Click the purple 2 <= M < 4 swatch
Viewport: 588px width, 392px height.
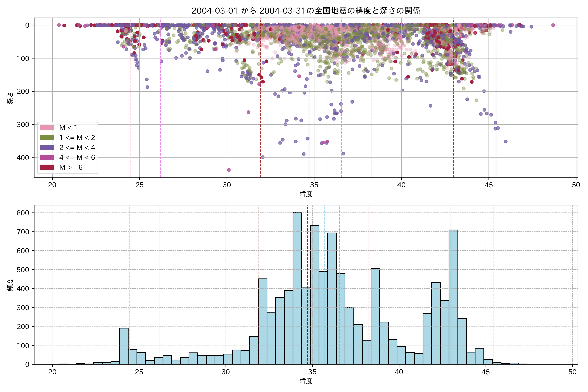47,147
